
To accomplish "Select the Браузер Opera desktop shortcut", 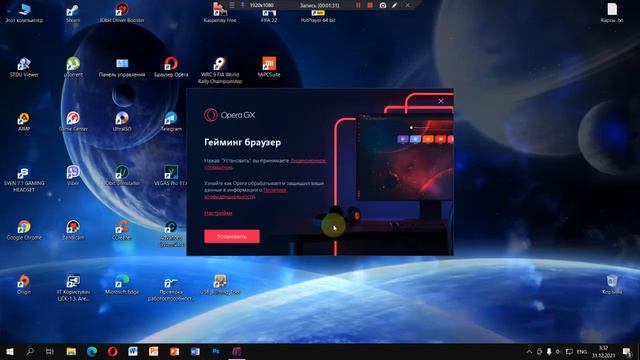I will (171, 67).
